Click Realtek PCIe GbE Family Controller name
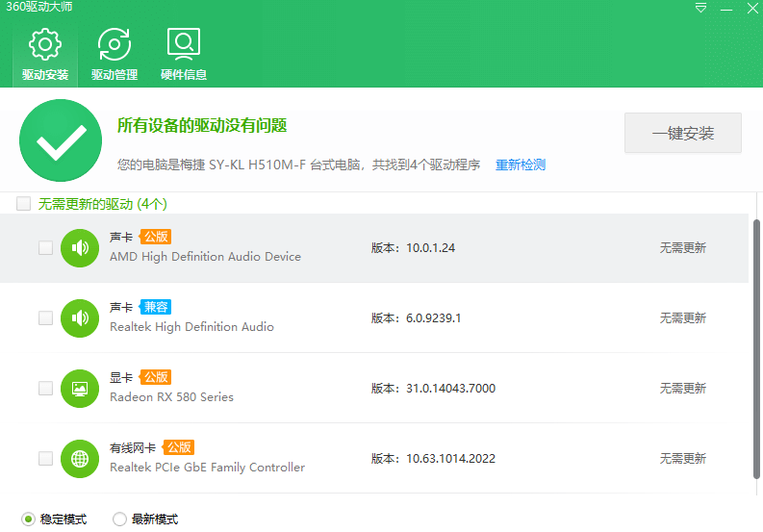 [207, 468]
